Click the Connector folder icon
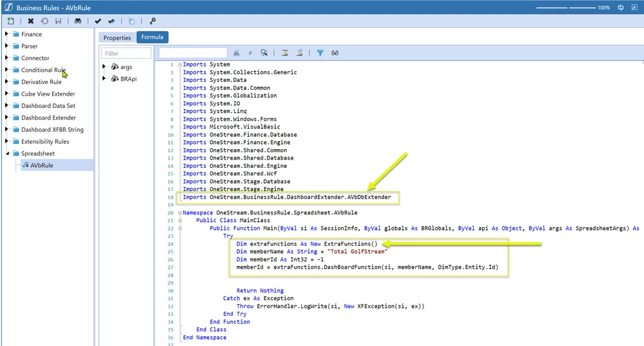Viewport: 644px width, 346px height. tap(16, 58)
